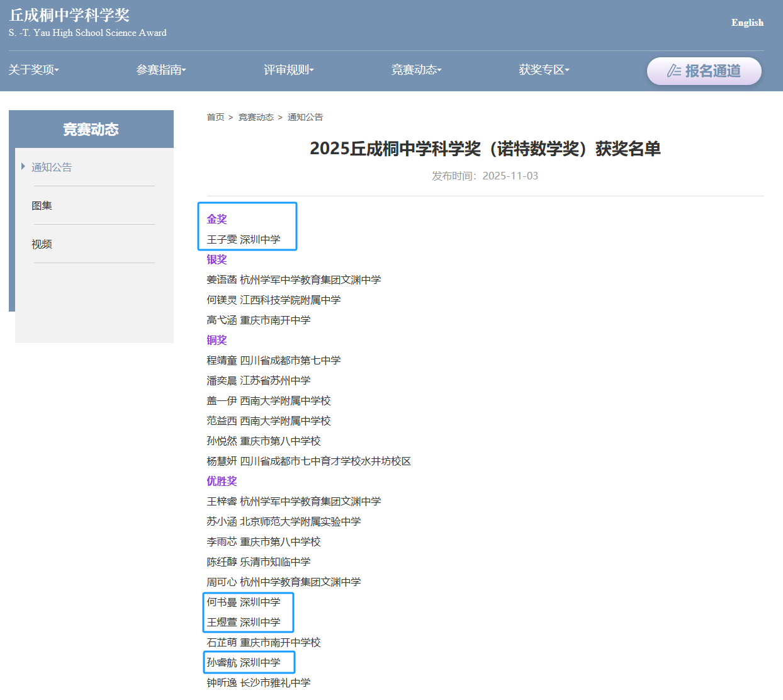Click the arrow icon beside 通知公告 in sidebar
Screen dimensions: 783x700
(x=23, y=167)
